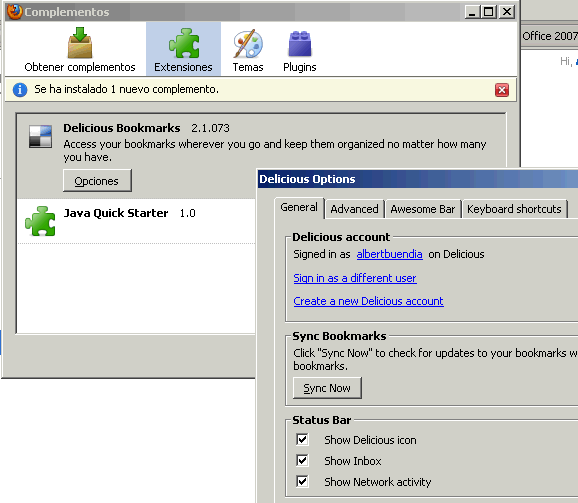The height and width of the screenshot is (503, 578).
Task: Click Sign in as a different user
Action: [355, 278]
